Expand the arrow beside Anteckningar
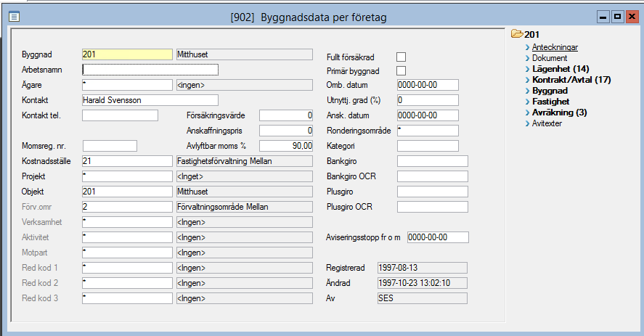Image resolution: width=644 pixels, height=336 pixels. [528, 47]
